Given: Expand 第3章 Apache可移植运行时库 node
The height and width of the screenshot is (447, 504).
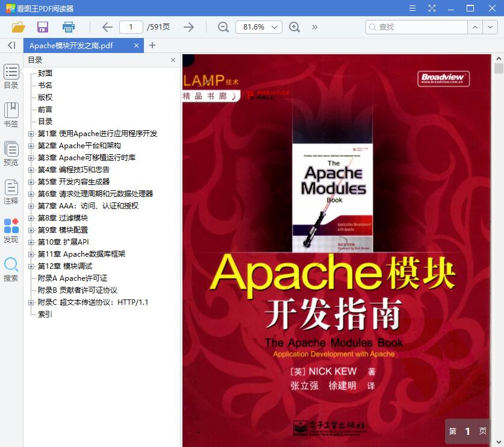Looking at the screenshot, I should tap(31, 158).
